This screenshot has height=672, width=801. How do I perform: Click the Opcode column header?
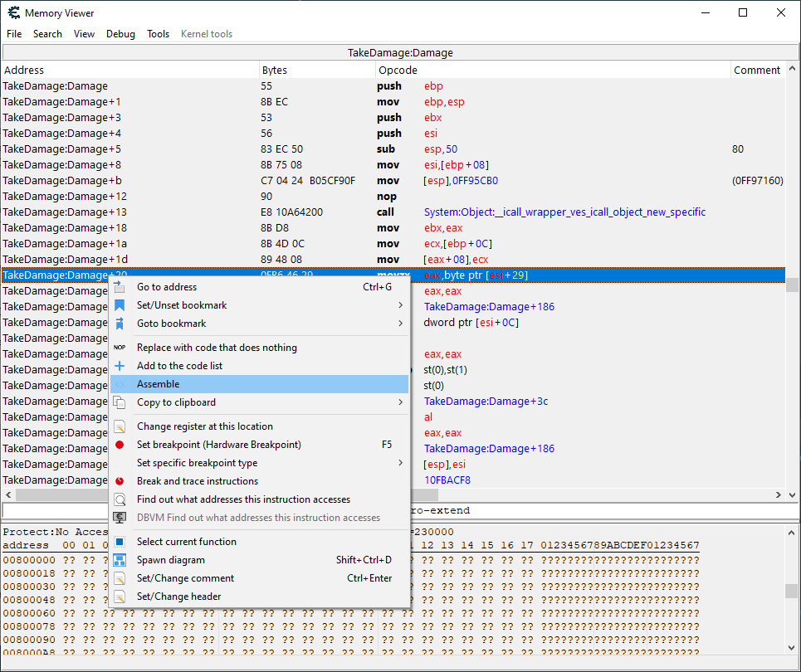[554, 70]
